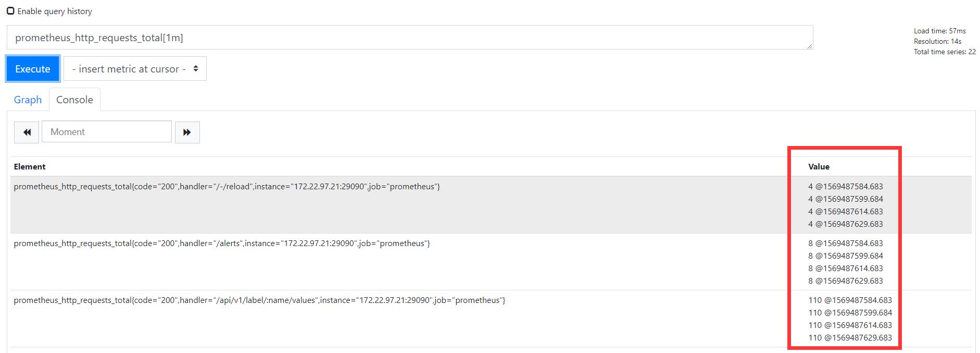Open the insert metric at cursor dropdown
The height and width of the screenshot is (353, 980).
click(x=135, y=69)
